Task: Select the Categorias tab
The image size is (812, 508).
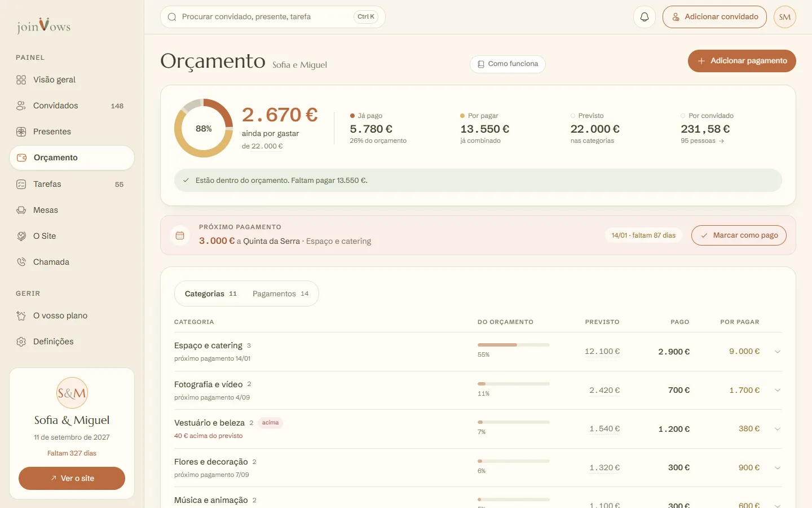Action: click(x=210, y=294)
